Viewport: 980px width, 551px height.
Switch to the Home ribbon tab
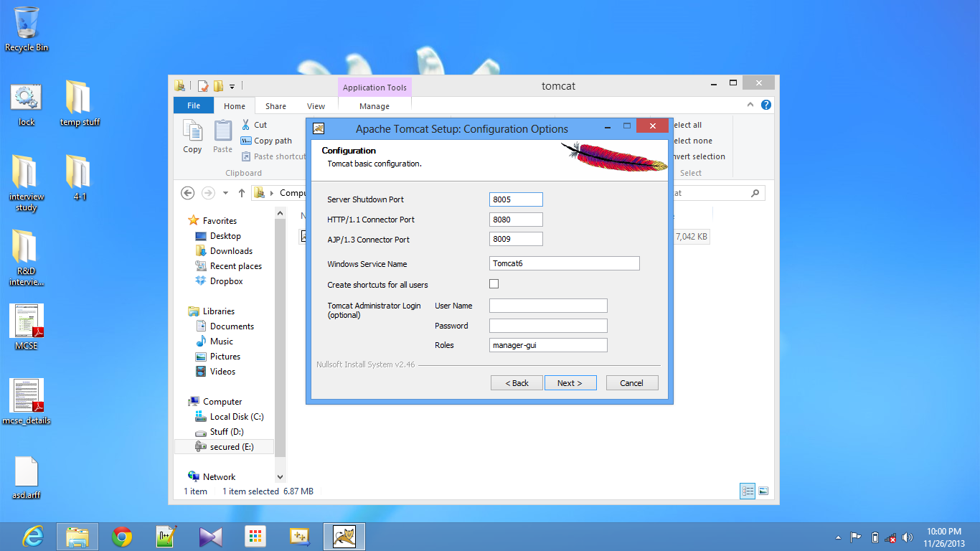[x=235, y=105]
